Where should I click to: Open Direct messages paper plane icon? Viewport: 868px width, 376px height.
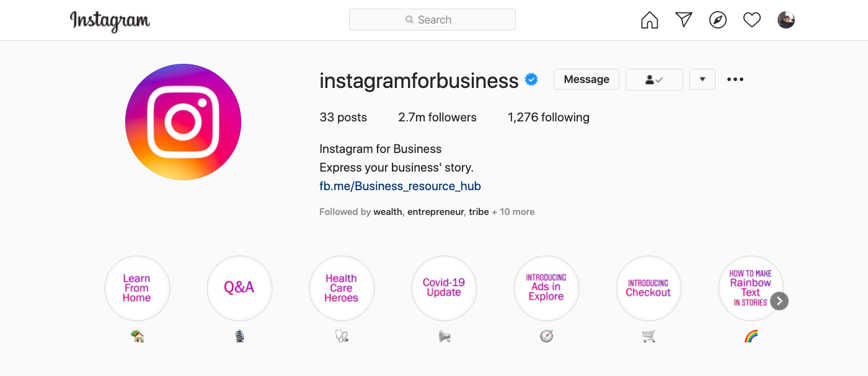[684, 20]
